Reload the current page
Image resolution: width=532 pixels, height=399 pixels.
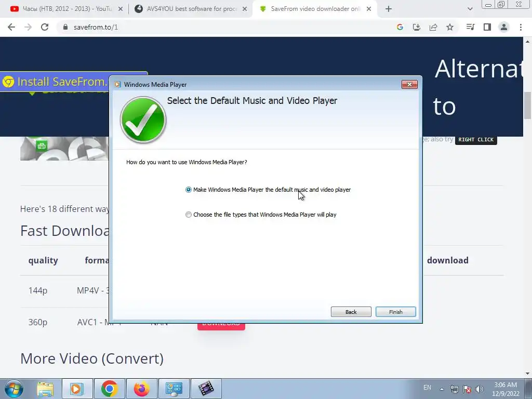pyautogui.click(x=45, y=27)
